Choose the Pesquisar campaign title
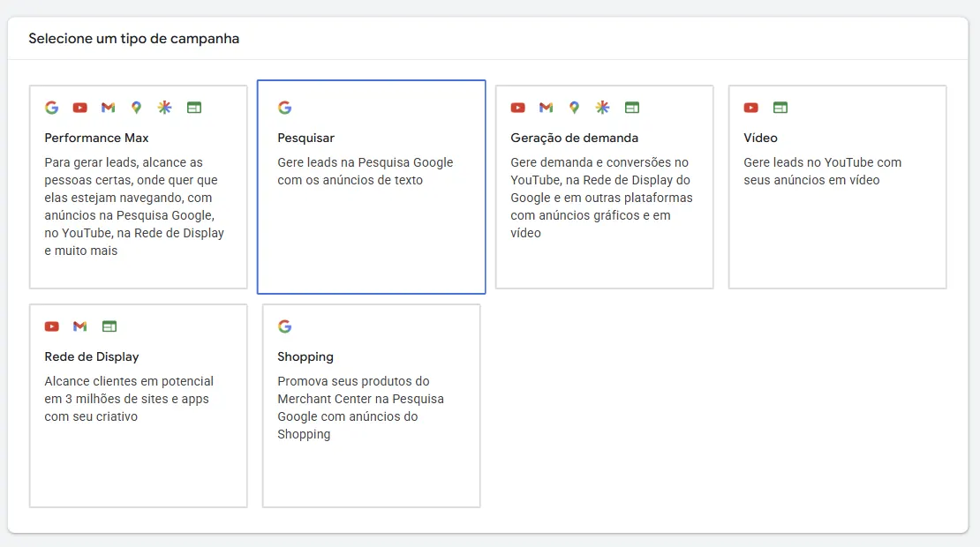 coord(305,138)
